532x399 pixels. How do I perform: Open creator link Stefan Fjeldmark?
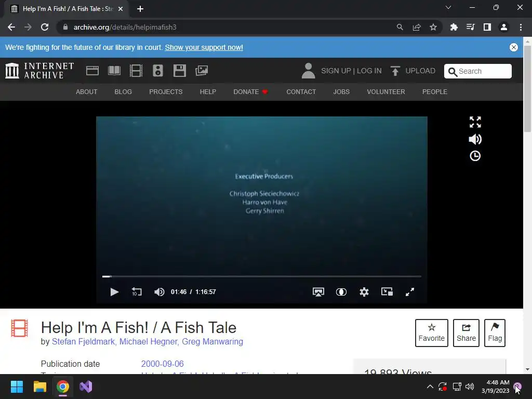coord(84,342)
